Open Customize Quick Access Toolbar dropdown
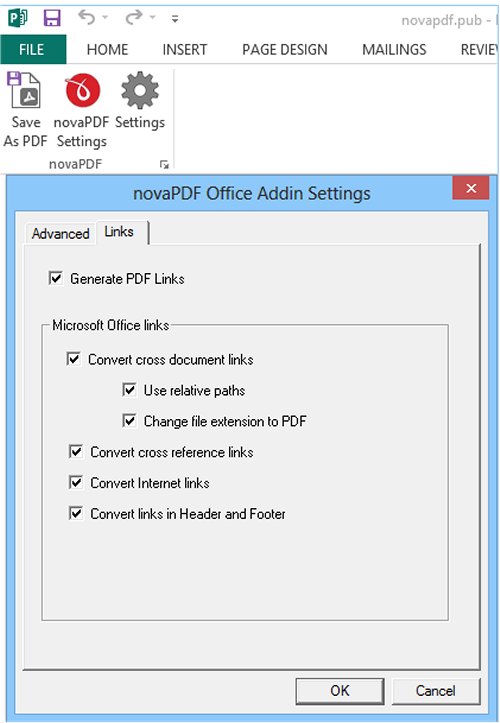Viewport: 500px width, 723px height. [175, 19]
